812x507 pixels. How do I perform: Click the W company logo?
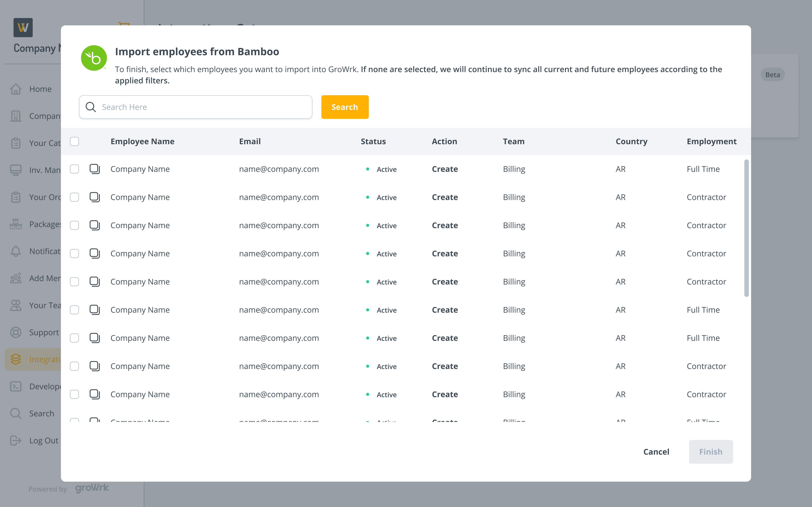click(x=23, y=27)
